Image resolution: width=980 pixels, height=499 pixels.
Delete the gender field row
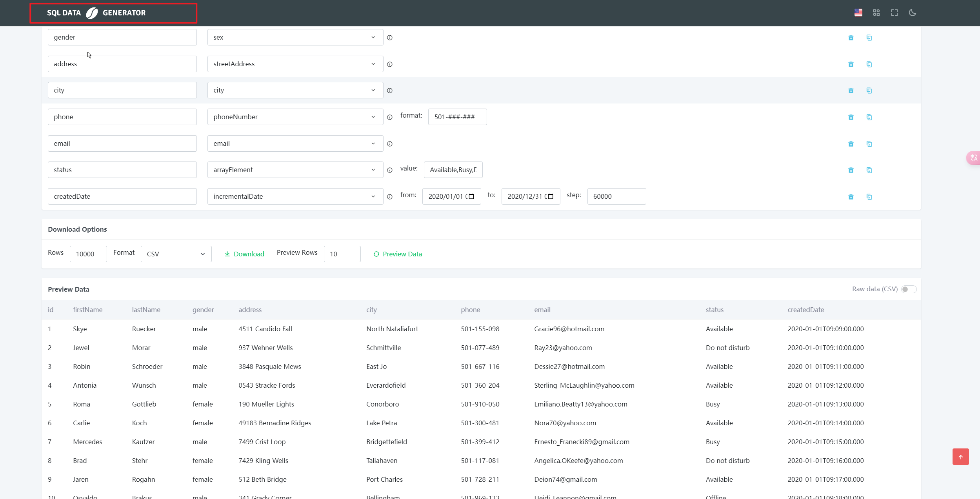coord(851,38)
